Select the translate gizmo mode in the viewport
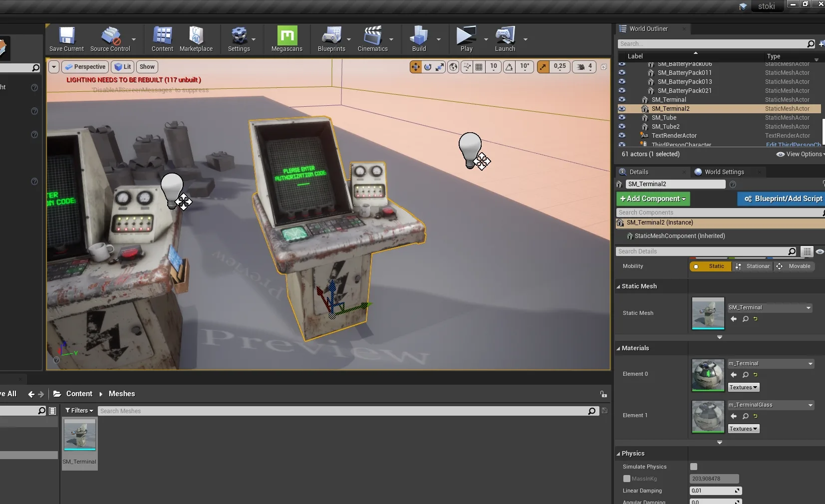The width and height of the screenshot is (825, 504). (x=415, y=67)
